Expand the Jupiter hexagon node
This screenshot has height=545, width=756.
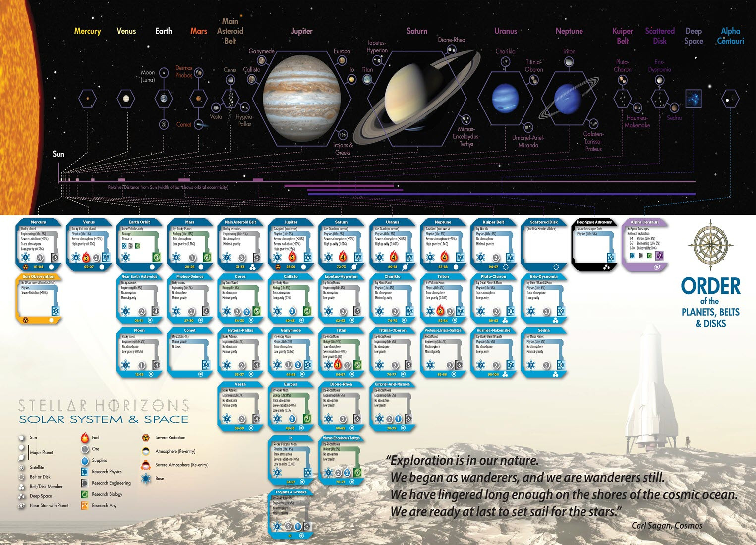click(302, 99)
